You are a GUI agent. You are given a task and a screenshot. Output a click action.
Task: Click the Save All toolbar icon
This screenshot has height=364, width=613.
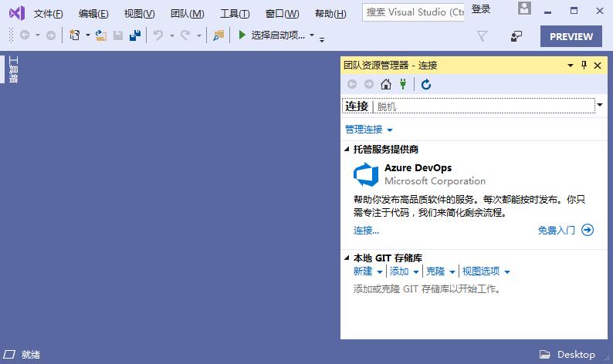134,35
